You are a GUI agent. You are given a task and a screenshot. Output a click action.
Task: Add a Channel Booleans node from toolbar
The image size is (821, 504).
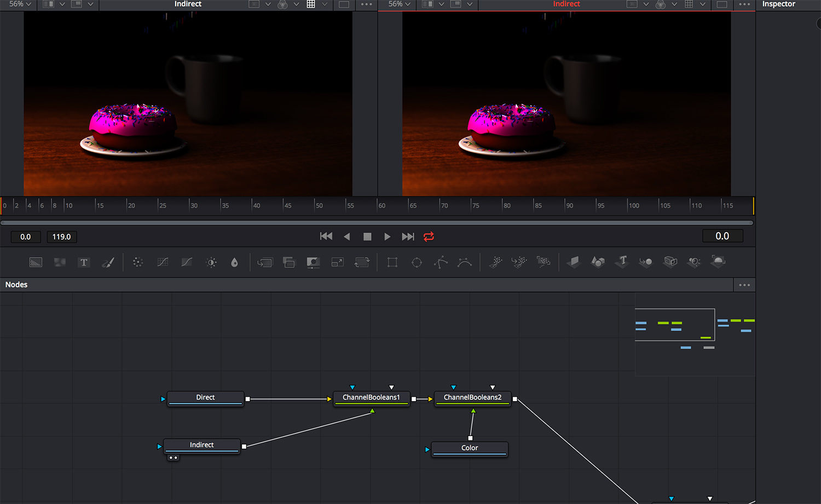click(x=289, y=263)
